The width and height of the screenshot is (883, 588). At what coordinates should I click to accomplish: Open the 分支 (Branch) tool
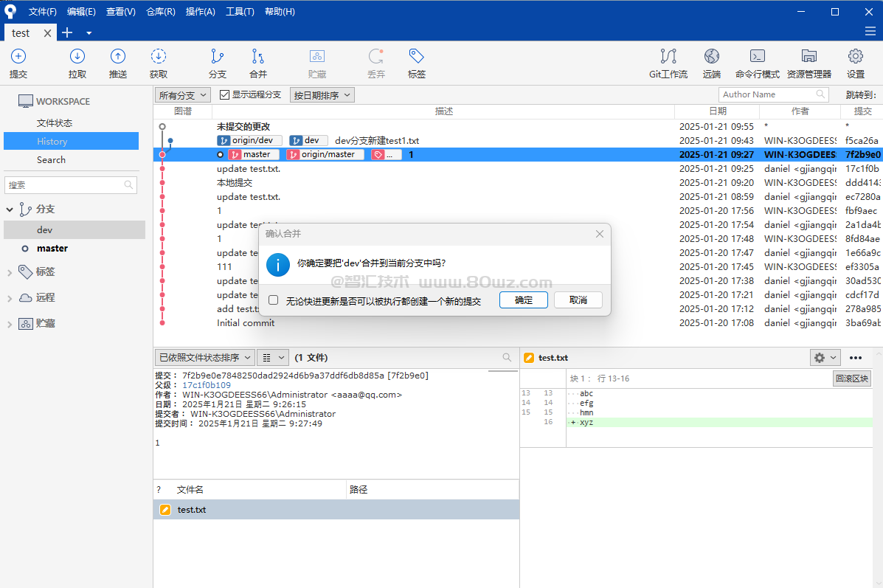click(218, 57)
